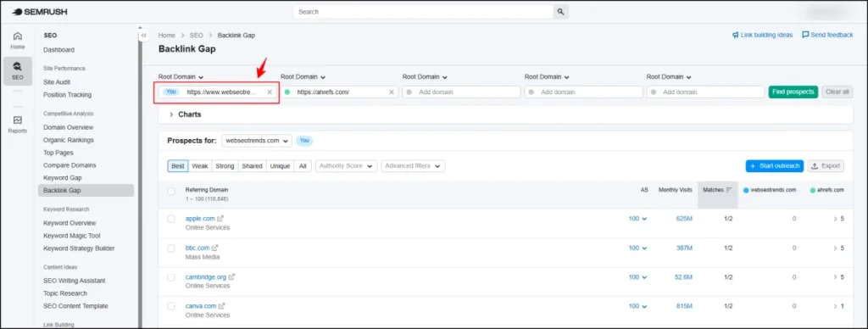This screenshot has height=329, width=868.
Task: Click the Clear all button
Action: pyautogui.click(x=837, y=92)
